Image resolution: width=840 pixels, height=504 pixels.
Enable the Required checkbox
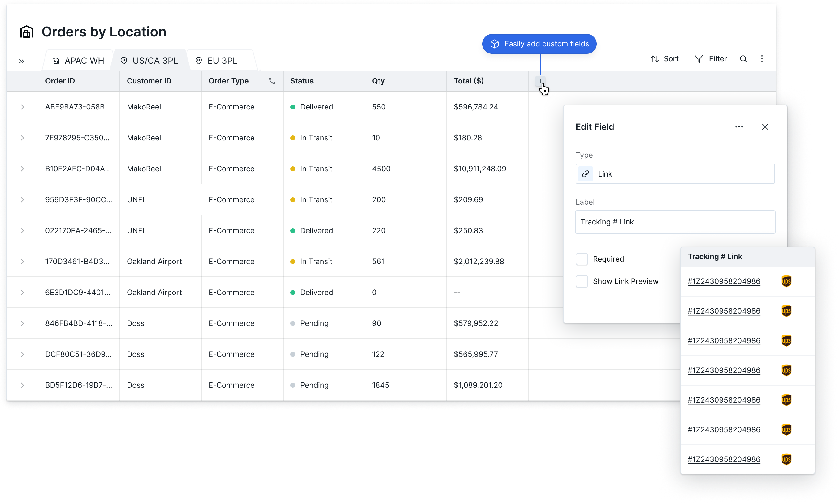(582, 259)
